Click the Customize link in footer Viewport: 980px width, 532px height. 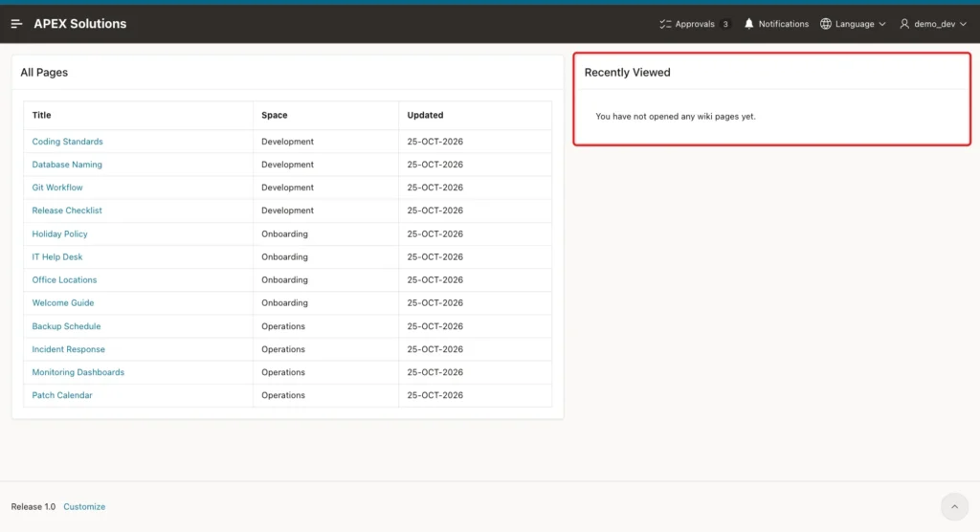coord(84,507)
